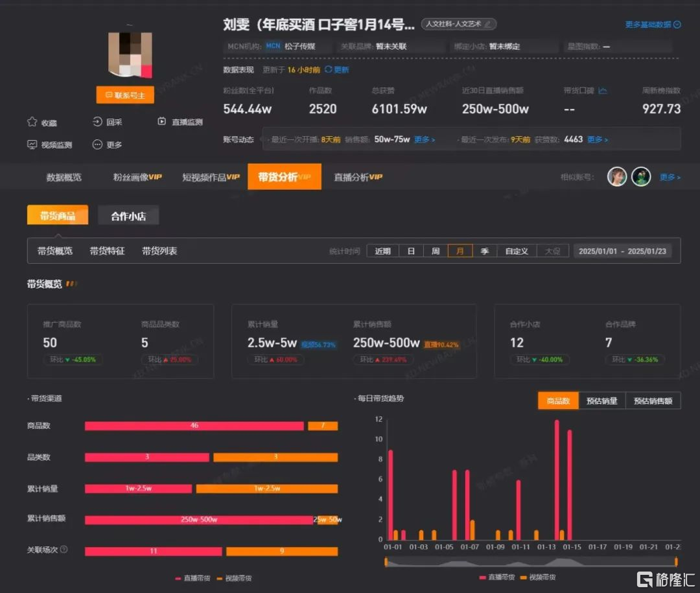Screen dimensions: 700x593
Task: Switch to 数据概览 tab
Action: 64,178
